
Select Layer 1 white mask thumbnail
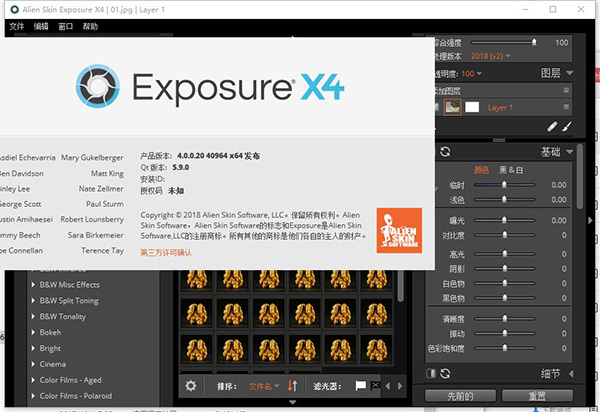coord(472,107)
